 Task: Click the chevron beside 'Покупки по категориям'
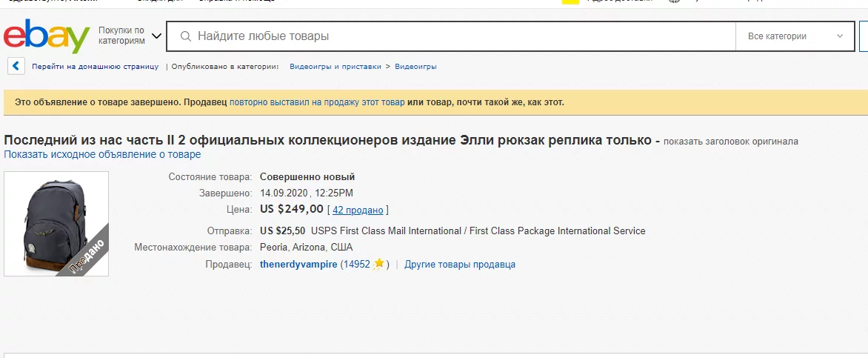coord(156,36)
